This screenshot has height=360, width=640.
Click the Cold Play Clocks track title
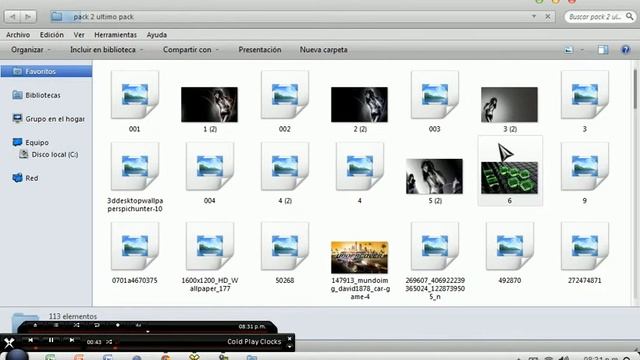coord(254,342)
